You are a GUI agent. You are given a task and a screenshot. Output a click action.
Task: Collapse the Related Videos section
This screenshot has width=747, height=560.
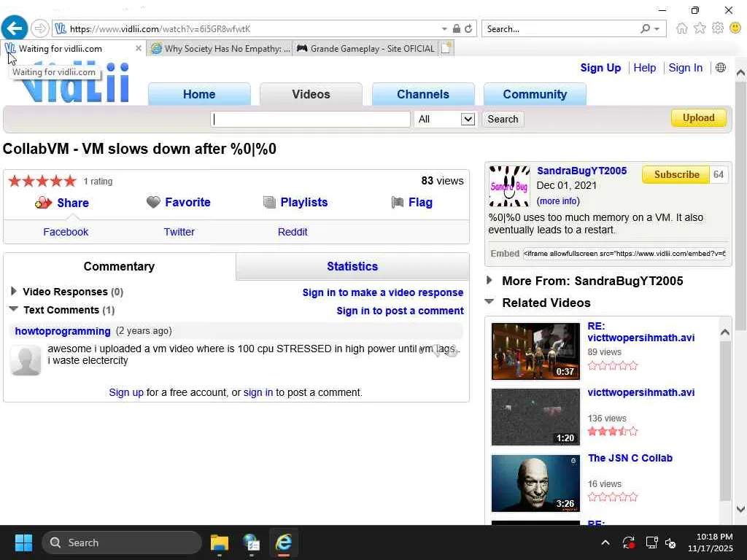click(489, 301)
